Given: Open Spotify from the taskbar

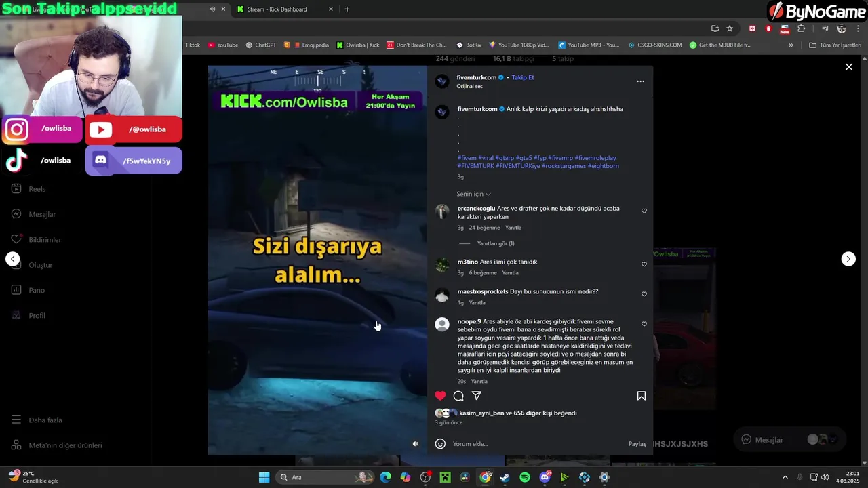Looking at the screenshot, I should coord(525,477).
